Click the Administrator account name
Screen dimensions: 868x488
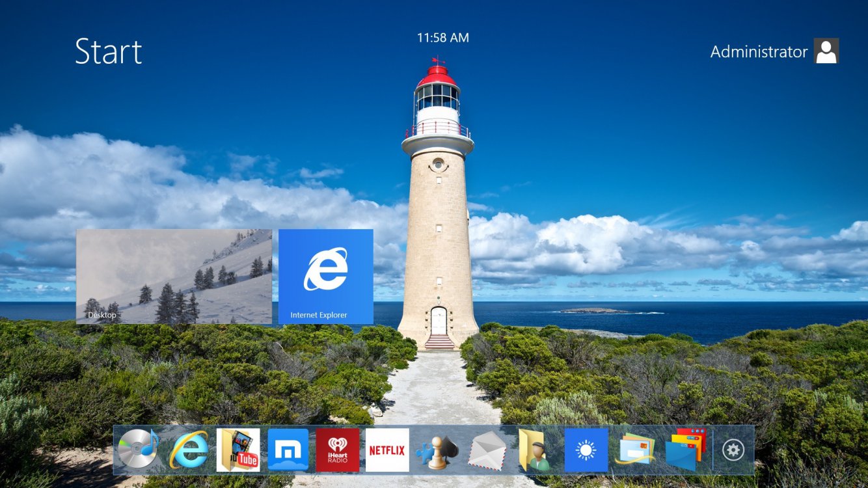click(759, 52)
